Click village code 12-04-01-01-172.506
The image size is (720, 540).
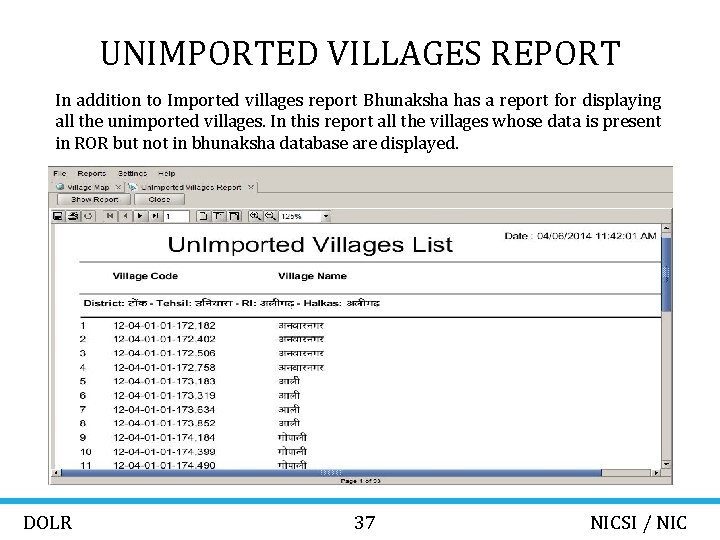click(164, 354)
